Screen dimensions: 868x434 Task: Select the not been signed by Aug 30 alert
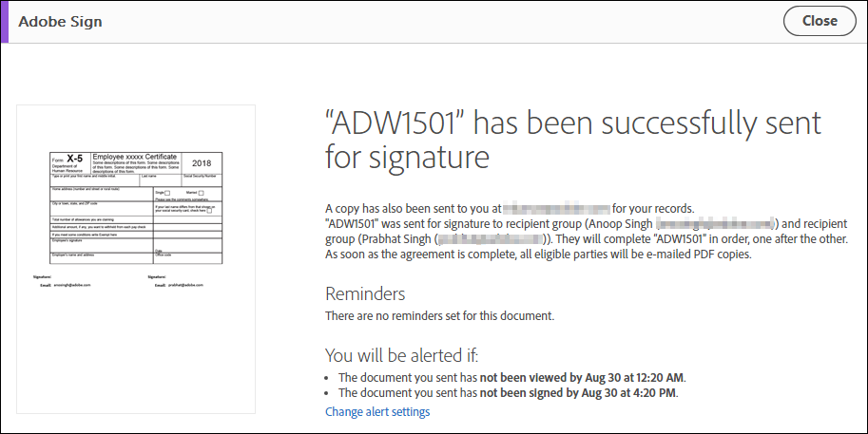pos(509,393)
